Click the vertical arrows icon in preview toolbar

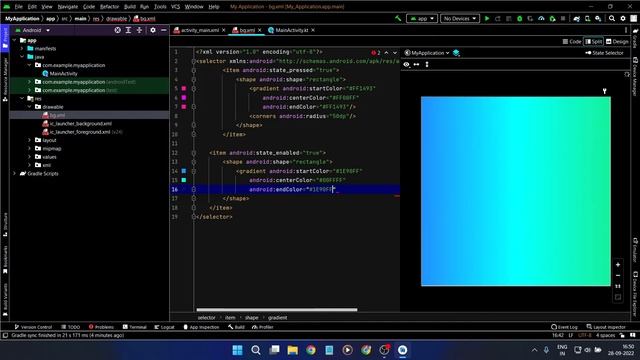click(x=427, y=64)
